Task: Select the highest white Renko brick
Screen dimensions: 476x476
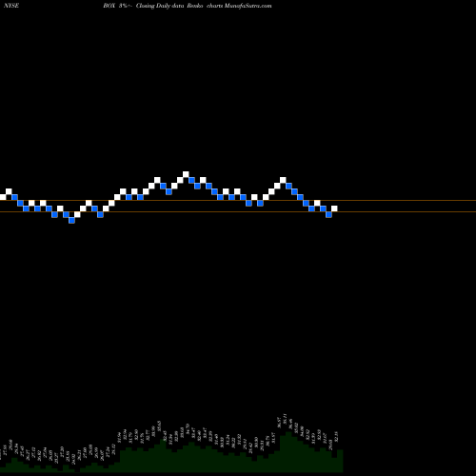Action: (x=186, y=174)
